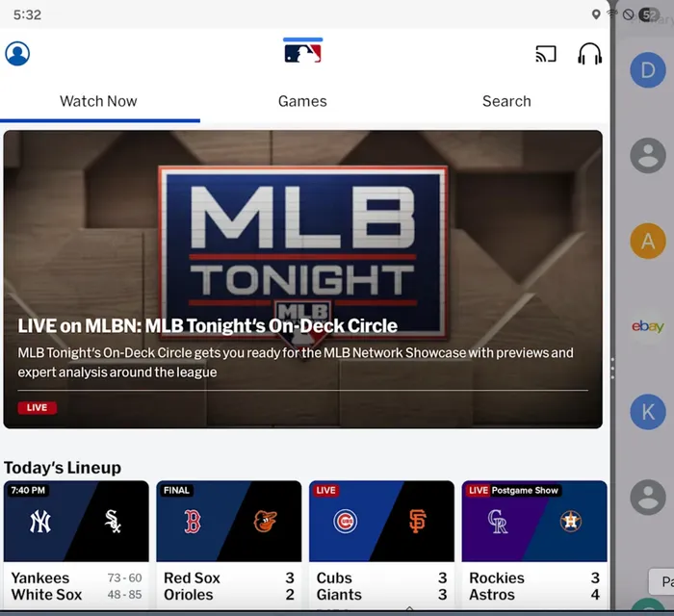Click the Red Sox team name text
This screenshot has width=674, height=616.
[192, 578]
